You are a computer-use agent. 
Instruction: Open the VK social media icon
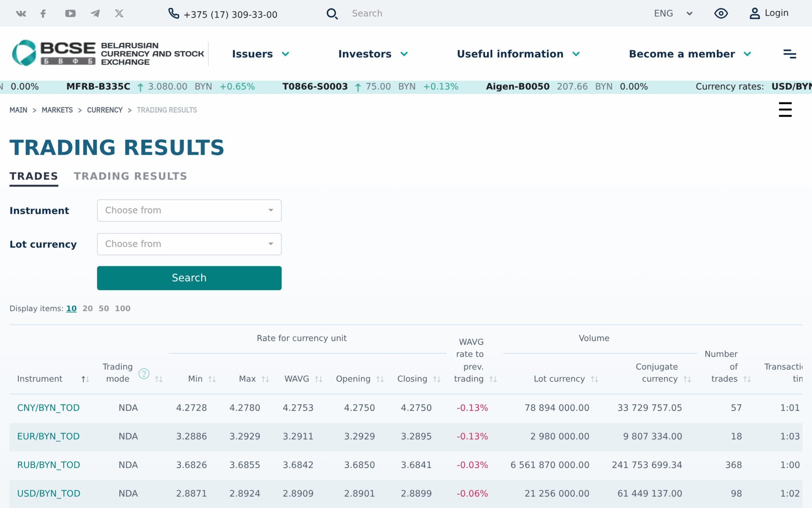(x=21, y=13)
